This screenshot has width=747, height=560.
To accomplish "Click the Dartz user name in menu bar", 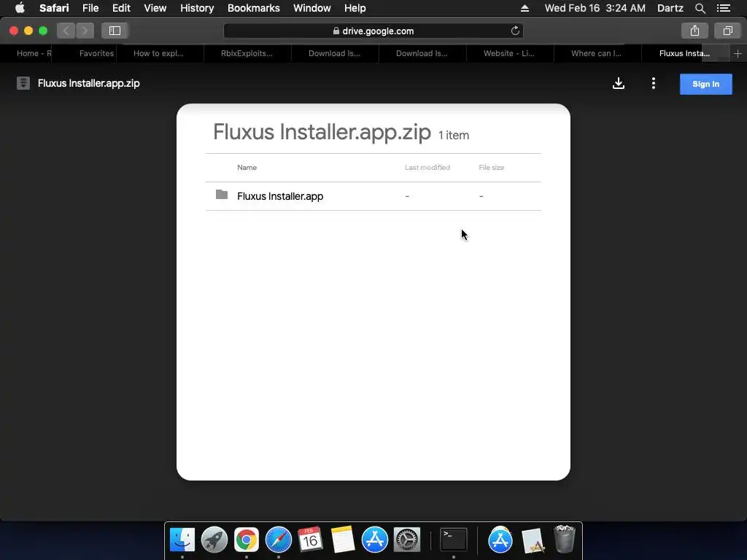I will click(670, 8).
